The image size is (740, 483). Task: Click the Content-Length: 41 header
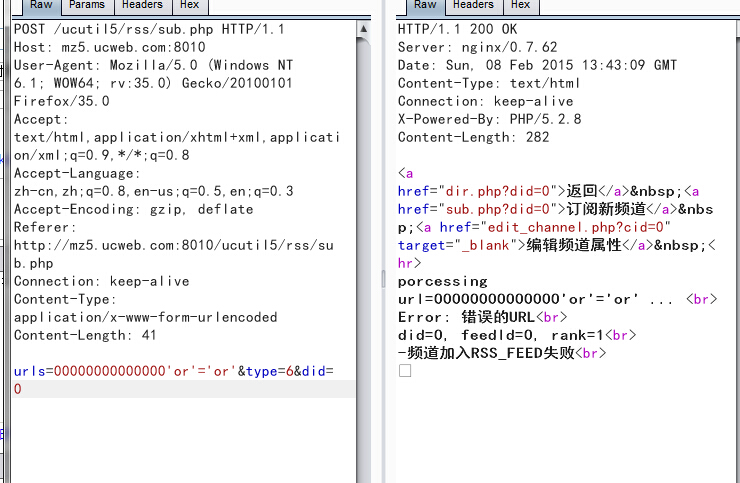click(85, 335)
